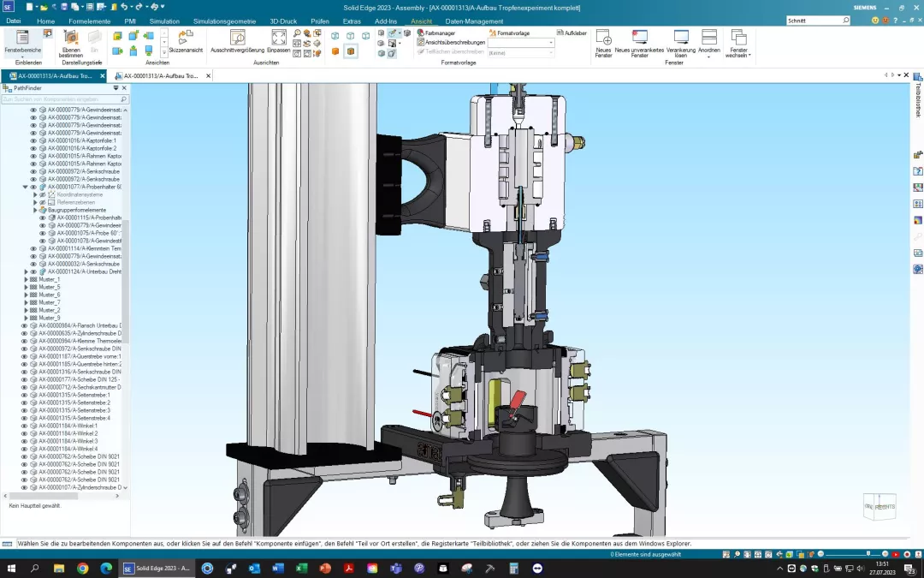Screen dimensions: 924x578
Task: Click the Ebenen bestimmen icon
Action: (71, 38)
